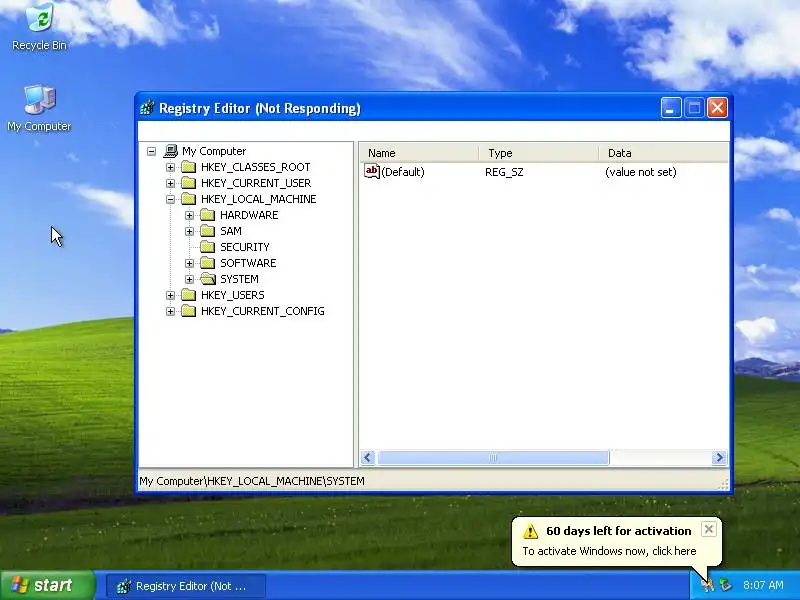Click the SECURITY folder icon
The width and height of the screenshot is (800, 600).
[208, 247]
